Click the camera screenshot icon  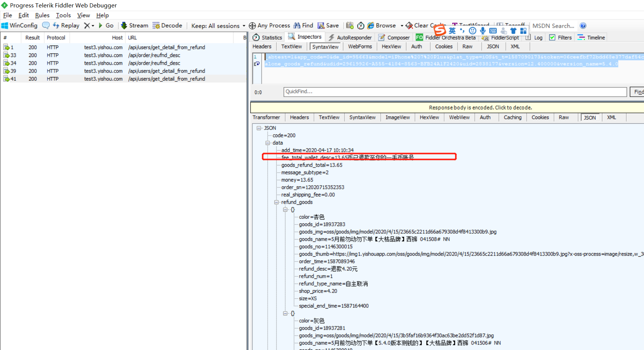(350, 26)
